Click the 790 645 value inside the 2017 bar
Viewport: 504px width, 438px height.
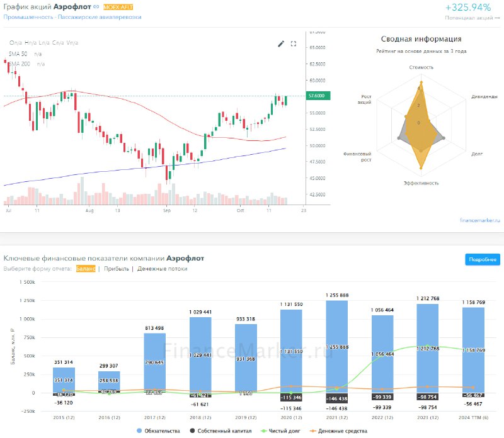tap(154, 362)
